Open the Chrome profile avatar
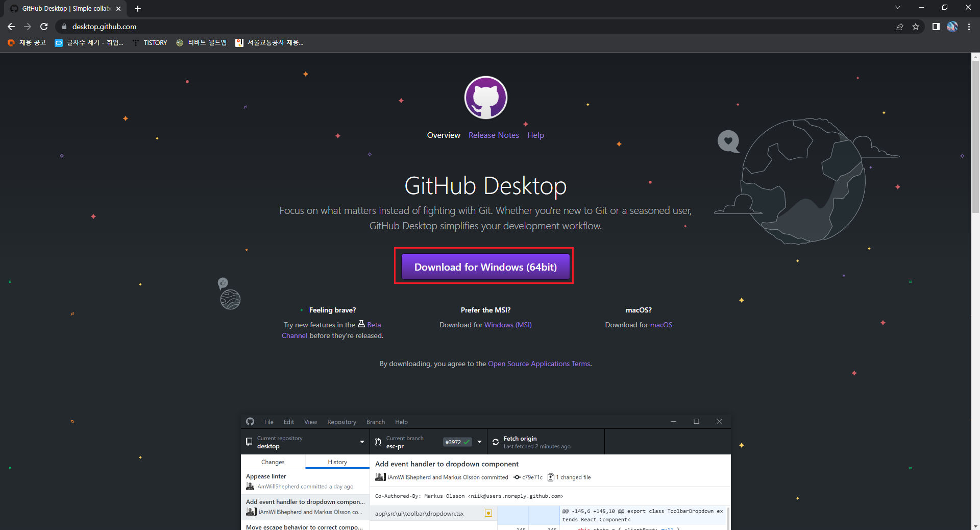The width and height of the screenshot is (980, 530). pyautogui.click(x=952, y=27)
